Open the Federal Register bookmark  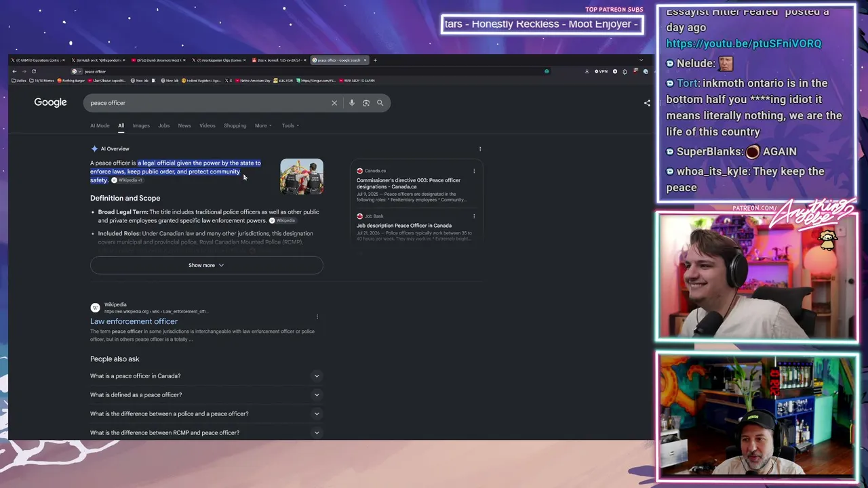[201, 81]
